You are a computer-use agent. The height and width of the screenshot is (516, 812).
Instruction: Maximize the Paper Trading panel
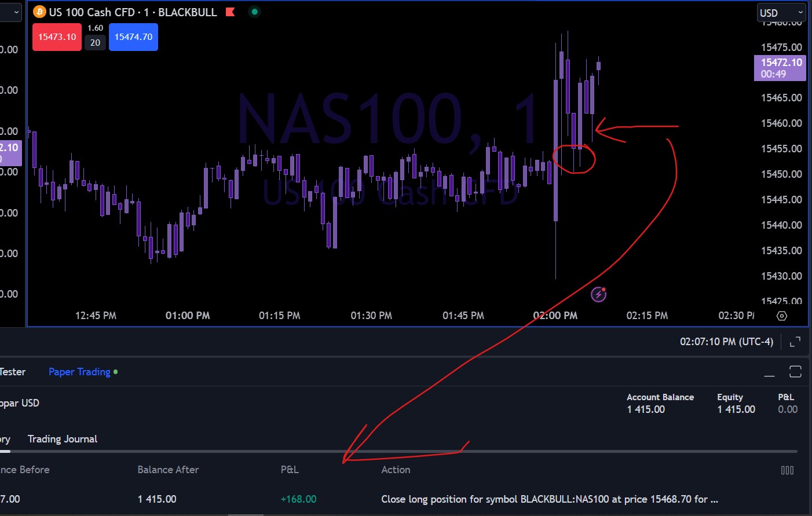point(795,372)
